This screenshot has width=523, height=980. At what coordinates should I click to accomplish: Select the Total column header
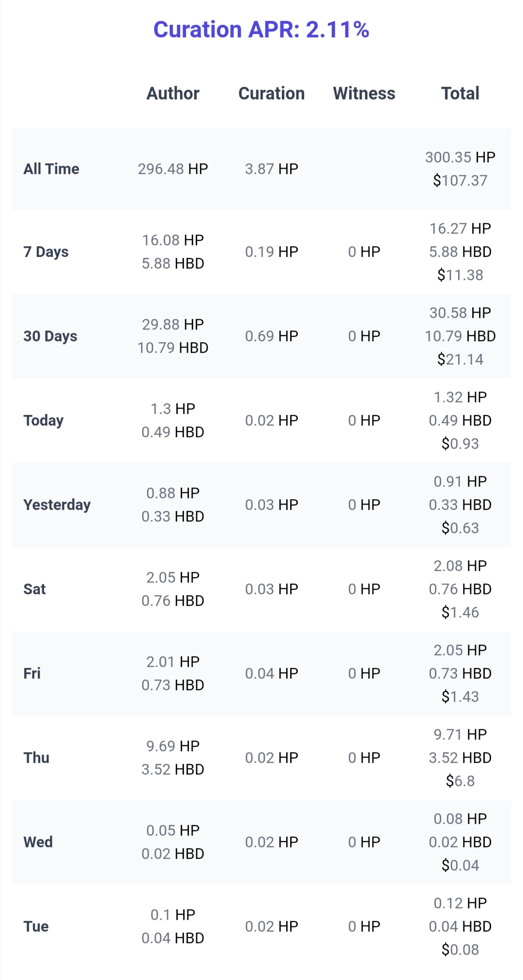tap(460, 93)
